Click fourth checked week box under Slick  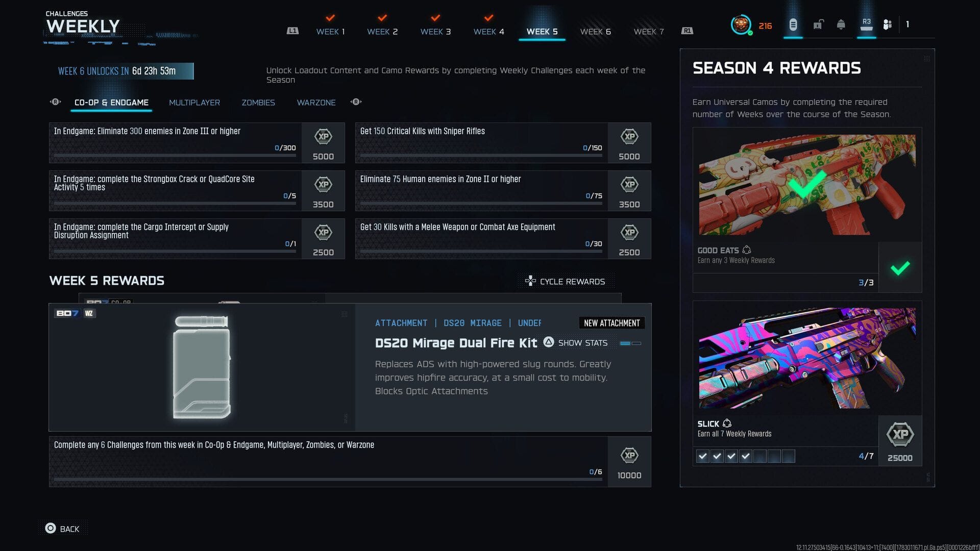click(746, 456)
